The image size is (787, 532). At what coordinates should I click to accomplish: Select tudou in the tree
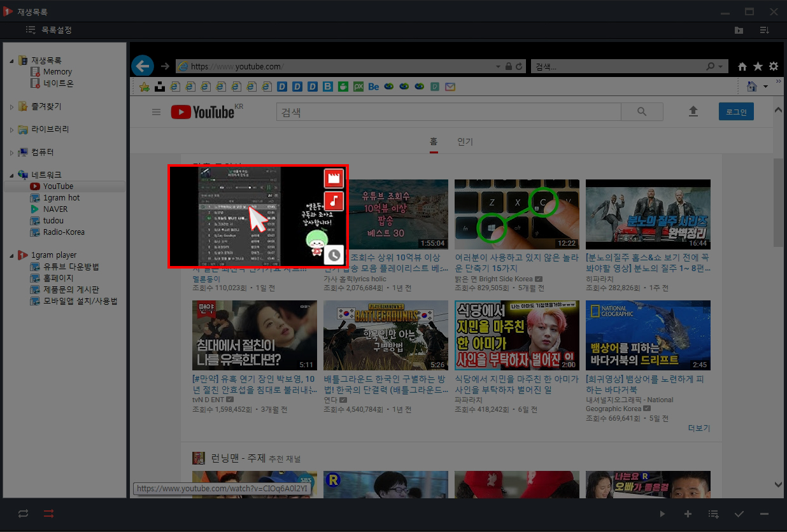pyautogui.click(x=53, y=221)
